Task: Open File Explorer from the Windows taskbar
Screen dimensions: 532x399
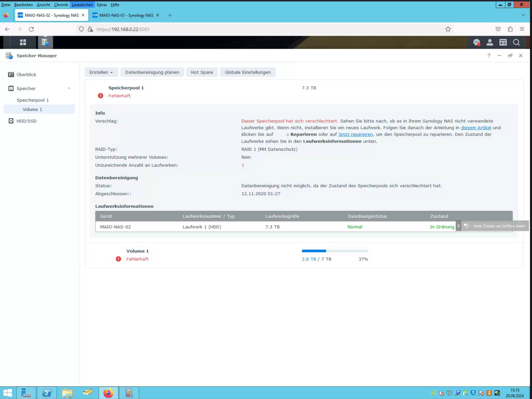Action: pos(67,393)
